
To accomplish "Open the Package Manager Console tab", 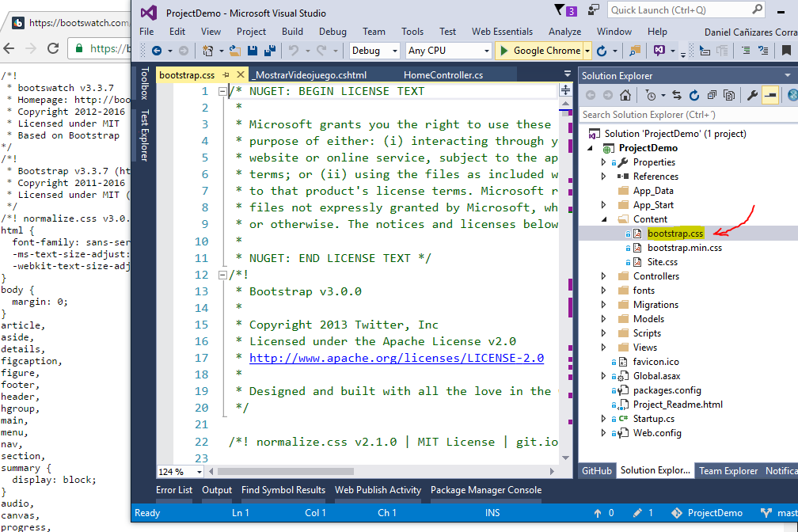I will click(x=486, y=490).
